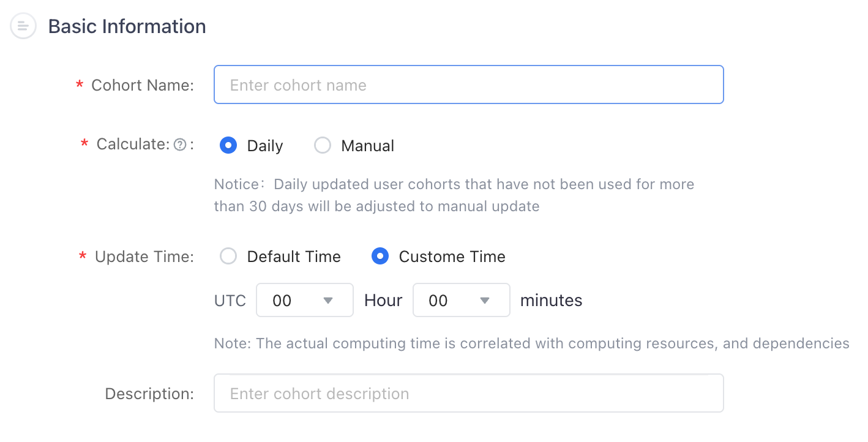Click the Update Time field label

click(144, 257)
